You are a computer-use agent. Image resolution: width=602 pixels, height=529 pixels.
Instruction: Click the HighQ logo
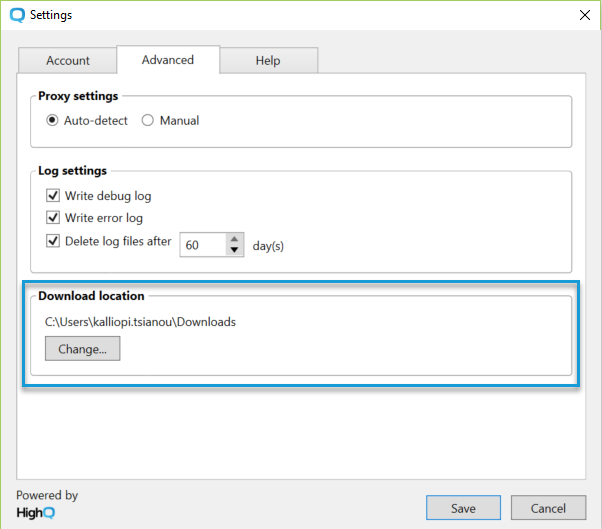tap(35, 511)
